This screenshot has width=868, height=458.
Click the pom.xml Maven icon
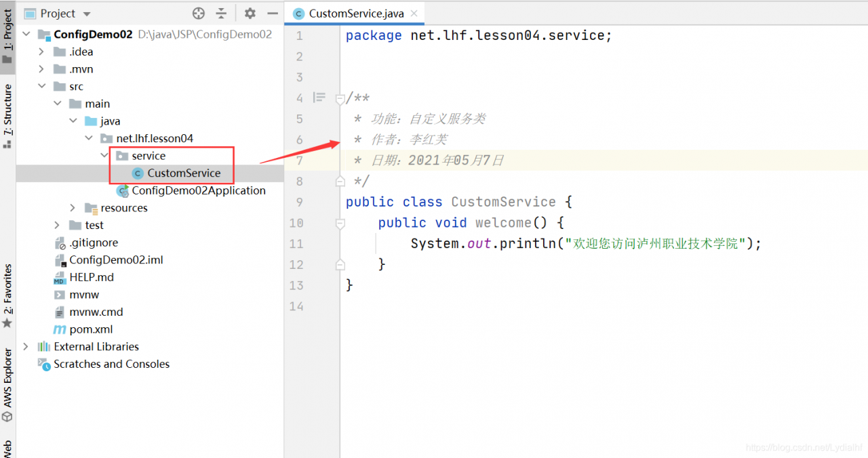pos(60,329)
